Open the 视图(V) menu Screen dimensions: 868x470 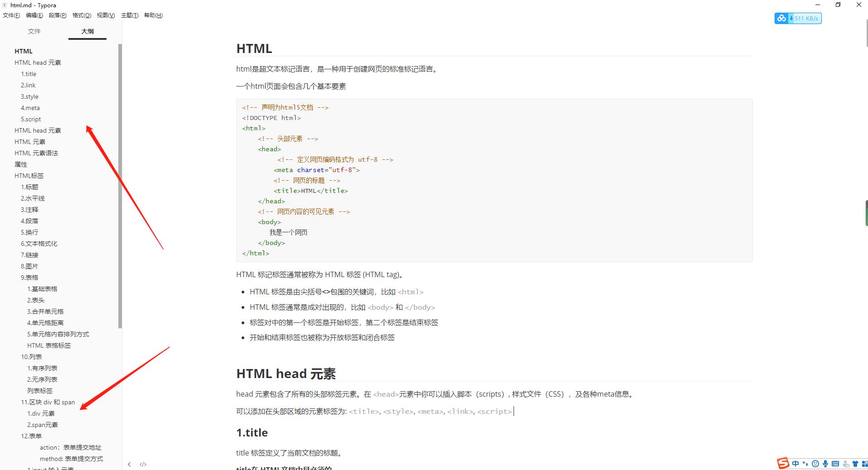pyautogui.click(x=106, y=15)
